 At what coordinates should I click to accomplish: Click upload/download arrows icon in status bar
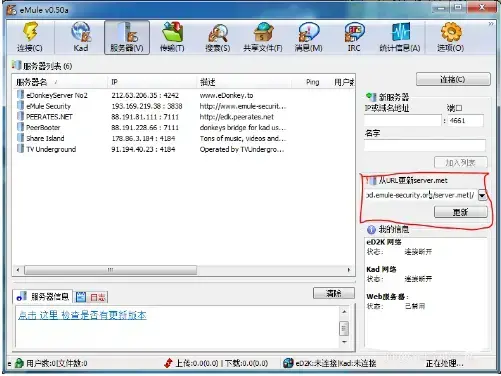tap(169, 363)
